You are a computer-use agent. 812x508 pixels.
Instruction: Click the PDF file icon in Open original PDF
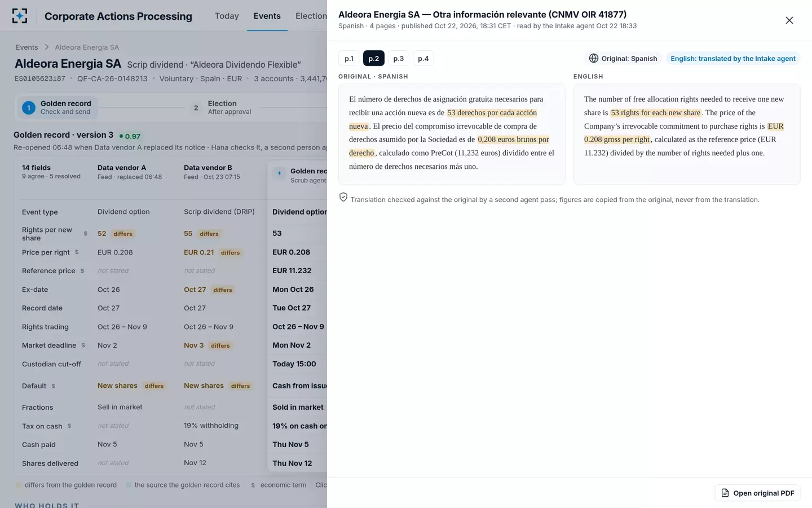[x=725, y=493]
